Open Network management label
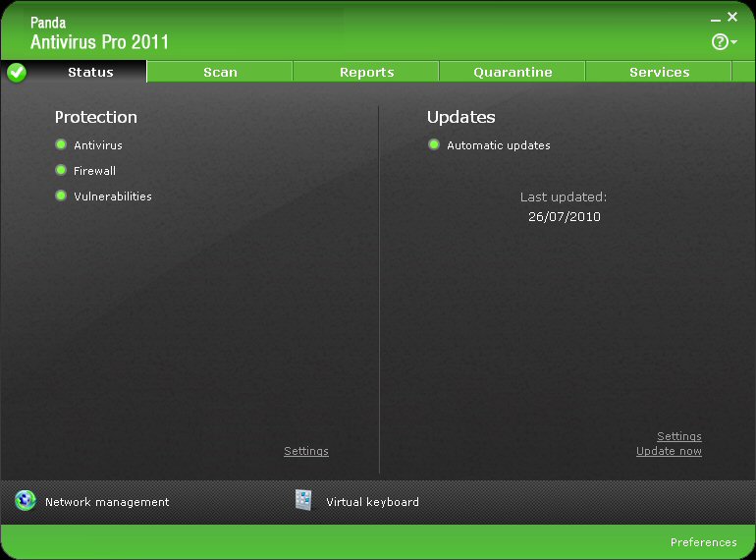Image resolution: width=756 pixels, height=560 pixels. click(x=107, y=502)
